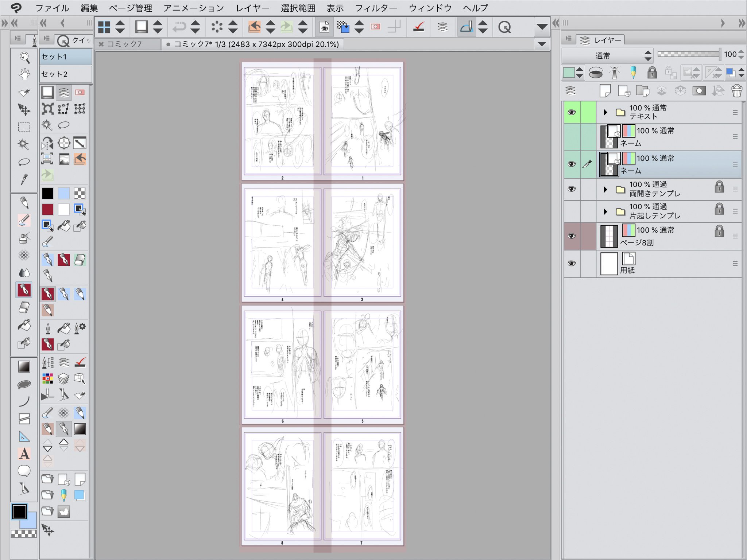Click the new raster layer icon
The width and height of the screenshot is (747, 560).
click(605, 91)
